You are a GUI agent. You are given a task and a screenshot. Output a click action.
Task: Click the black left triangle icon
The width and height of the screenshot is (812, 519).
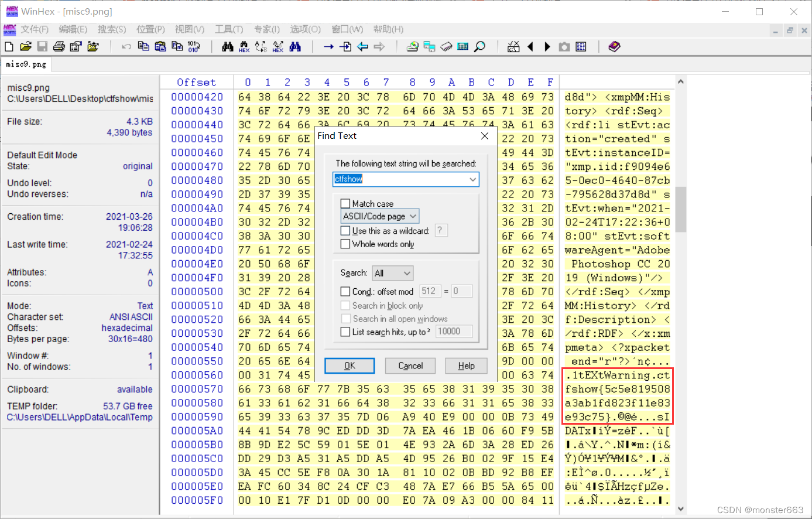point(530,46)
